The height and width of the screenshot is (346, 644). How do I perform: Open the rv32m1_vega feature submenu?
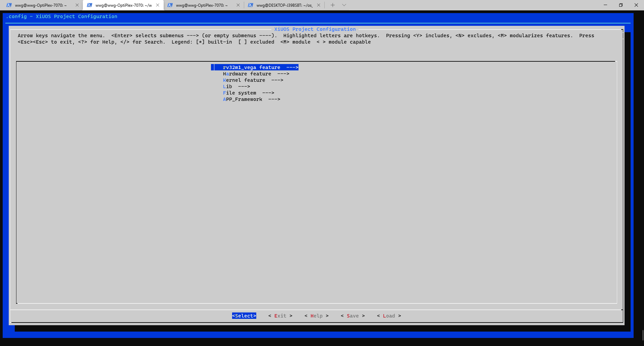click(255, 67)
